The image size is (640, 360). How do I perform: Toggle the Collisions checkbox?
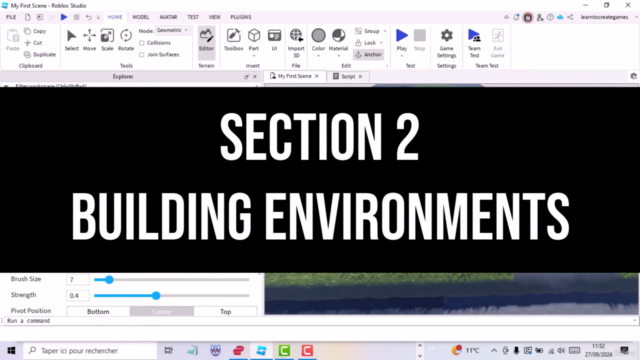click(x=142, y=43)
